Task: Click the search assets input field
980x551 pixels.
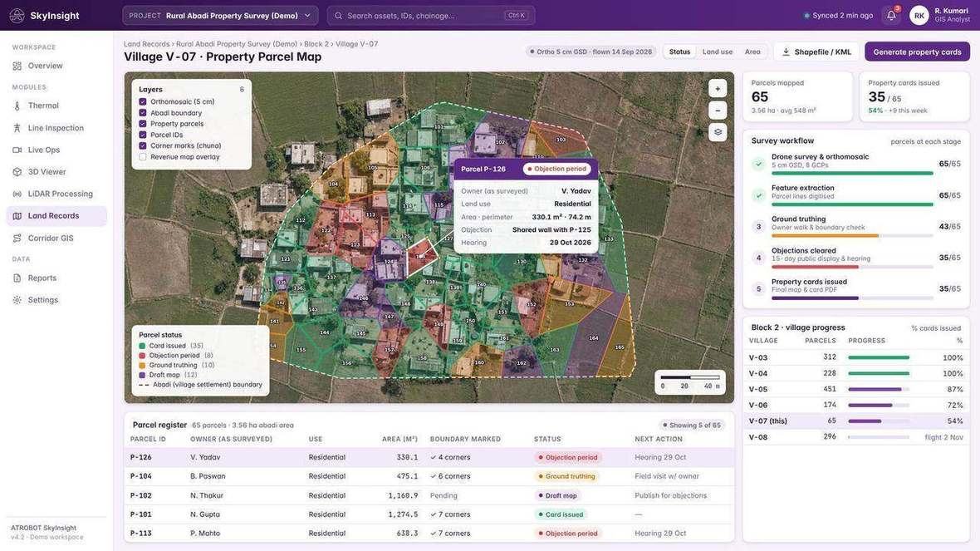Action: (431, 16)
